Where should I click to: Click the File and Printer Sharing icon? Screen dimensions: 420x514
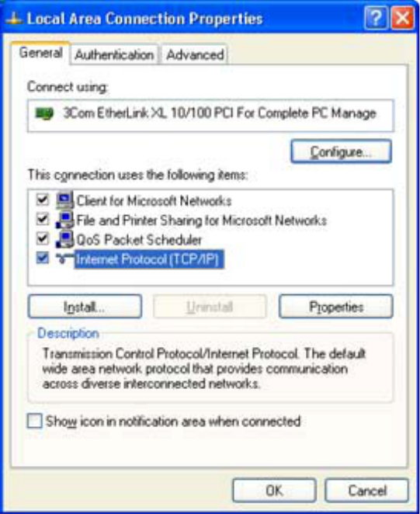(65, 220)
